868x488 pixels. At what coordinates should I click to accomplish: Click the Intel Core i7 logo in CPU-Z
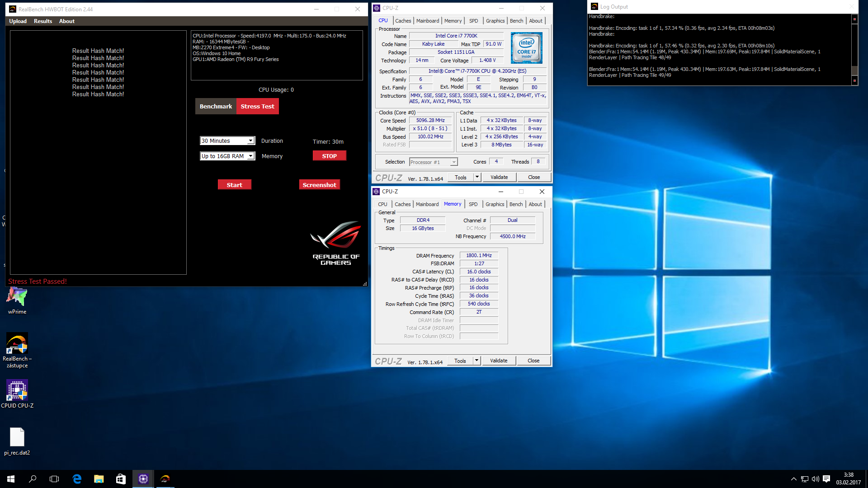526,48
